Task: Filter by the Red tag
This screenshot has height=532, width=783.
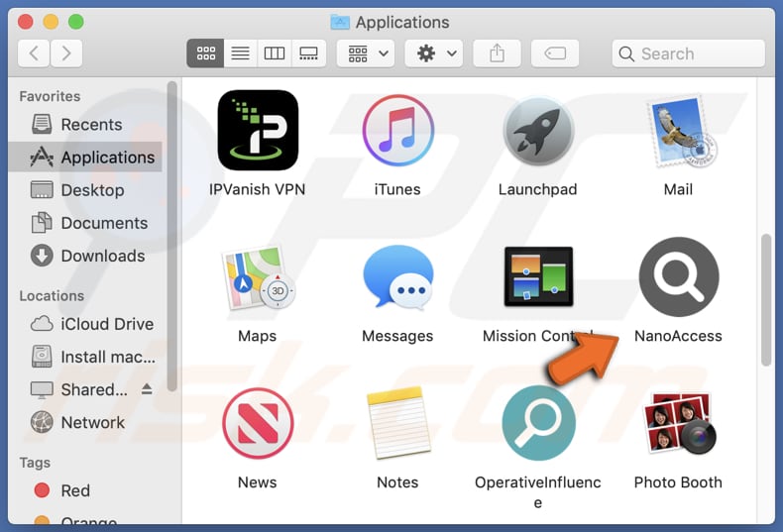Action: 85,490
